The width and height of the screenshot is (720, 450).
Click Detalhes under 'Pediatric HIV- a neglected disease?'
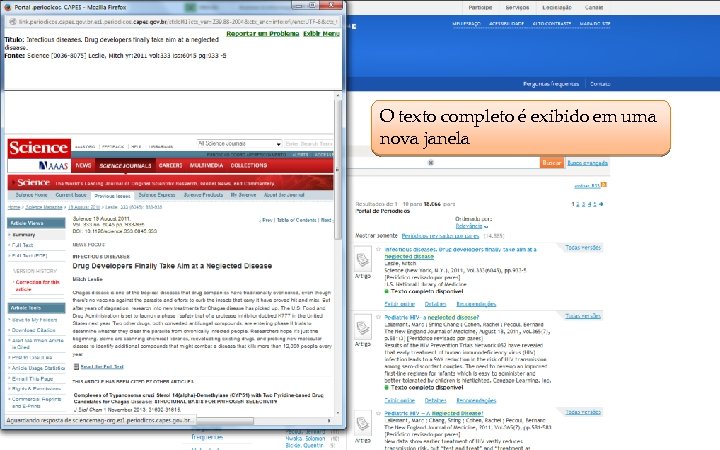(435, 400)
